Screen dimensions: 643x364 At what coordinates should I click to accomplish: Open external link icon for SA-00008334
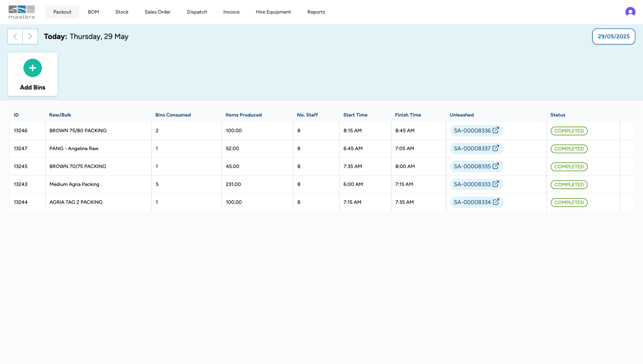click(x=496, y=202)
